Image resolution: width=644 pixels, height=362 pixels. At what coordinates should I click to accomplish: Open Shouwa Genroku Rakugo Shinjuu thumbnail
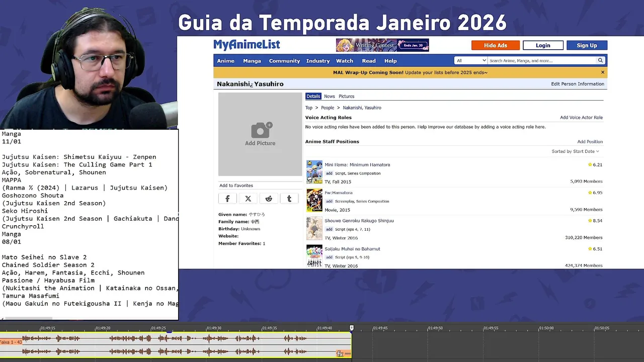[x=314, y=228]
